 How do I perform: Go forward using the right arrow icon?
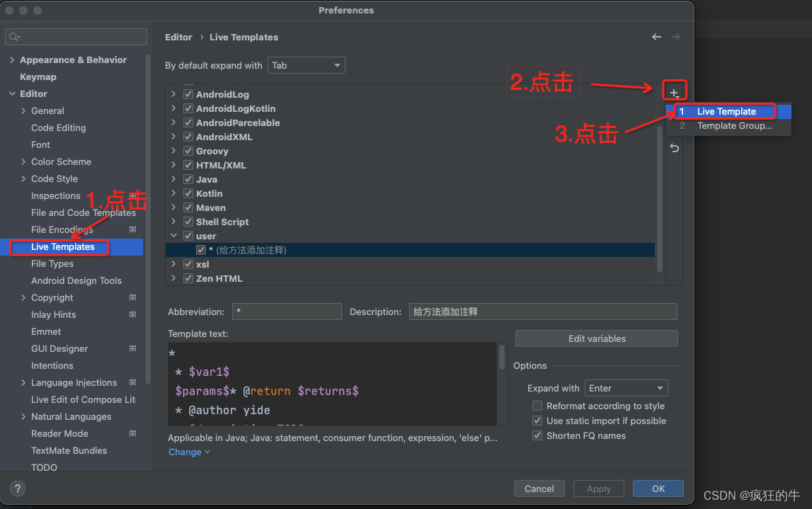click(x=675, y=37)
